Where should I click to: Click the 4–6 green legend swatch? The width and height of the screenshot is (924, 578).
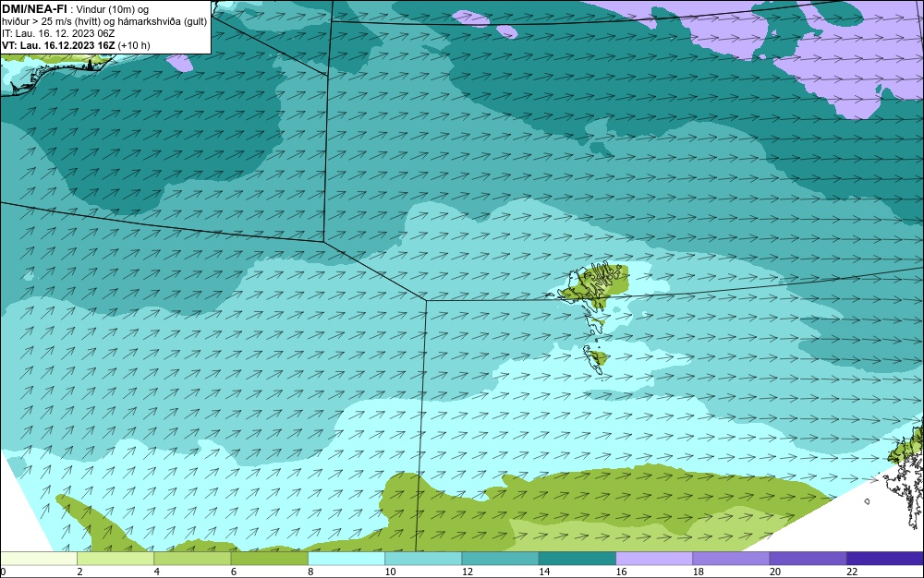click(192, 558)
